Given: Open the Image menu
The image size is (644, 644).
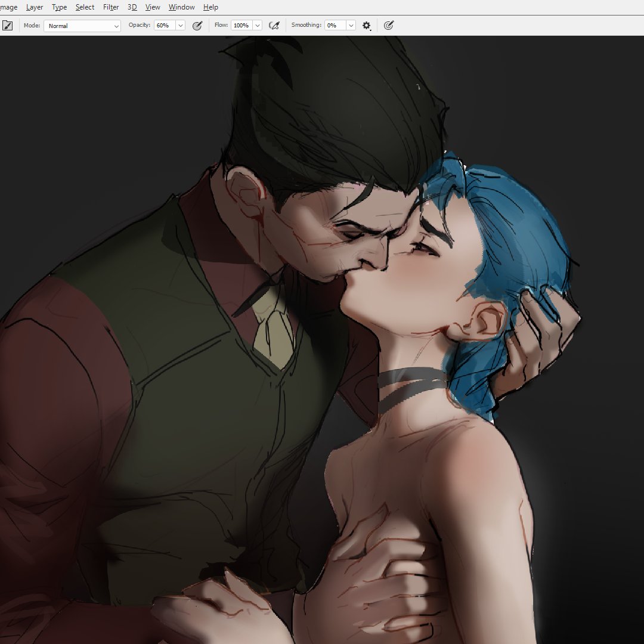Looking at the screenshot, I should click(8, 7).
